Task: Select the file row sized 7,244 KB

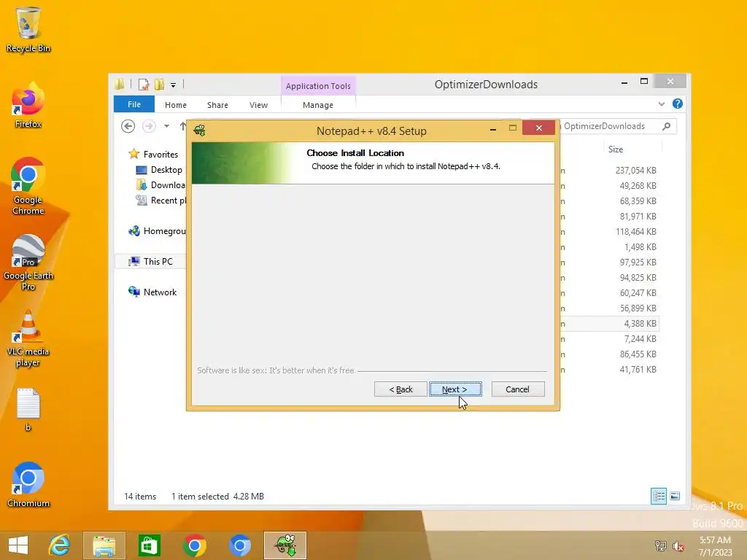Action: click(x=610, y=338)
